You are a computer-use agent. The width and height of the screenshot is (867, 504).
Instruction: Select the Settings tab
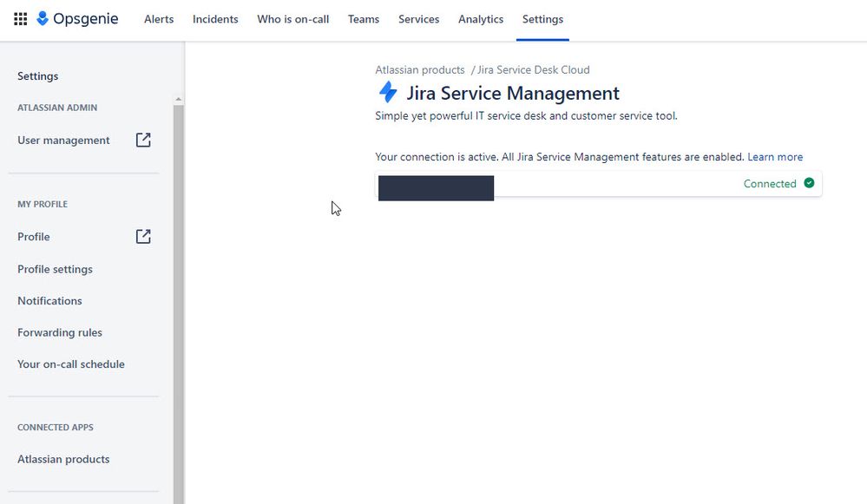pyautogui.click(x=542, y=19)
